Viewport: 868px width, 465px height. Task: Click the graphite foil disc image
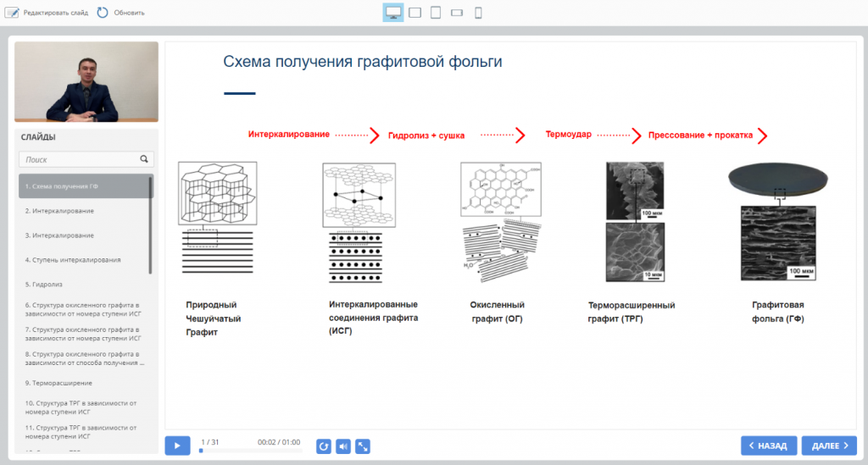click(778, 180)
